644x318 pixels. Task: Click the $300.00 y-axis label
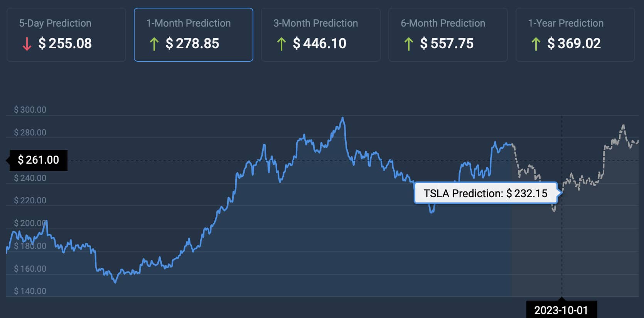[x=30, y=110]
